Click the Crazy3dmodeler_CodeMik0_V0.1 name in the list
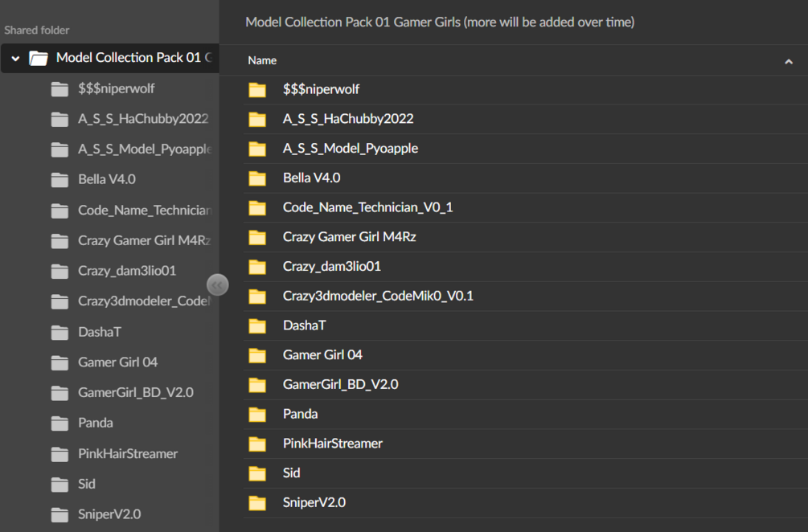 pyautogui.click(x=378, y=296)
